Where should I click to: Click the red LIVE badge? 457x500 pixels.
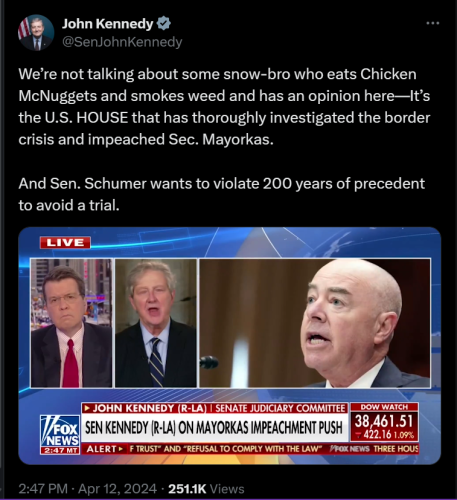click(x=65, y=242)
